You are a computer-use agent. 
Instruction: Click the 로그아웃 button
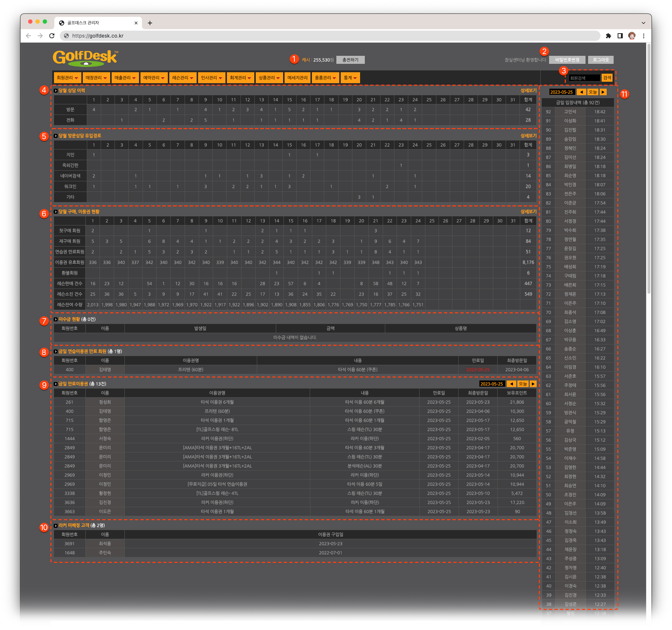(600, 60)
